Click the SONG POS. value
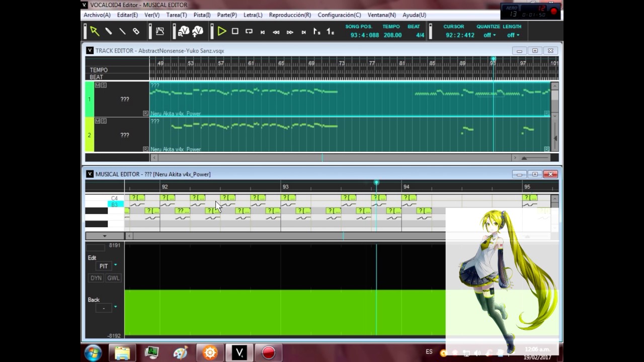This screenshot has width=644, height=362. tap(365, 35)
